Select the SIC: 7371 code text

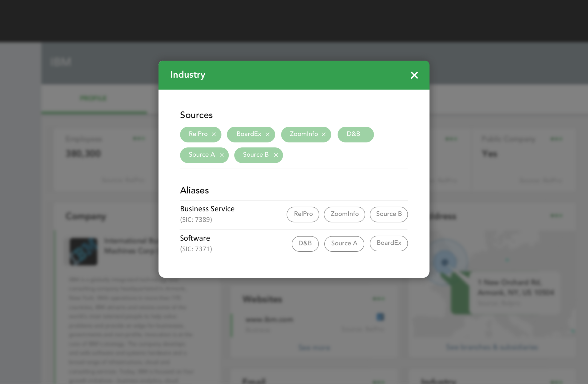click(196, 249)
